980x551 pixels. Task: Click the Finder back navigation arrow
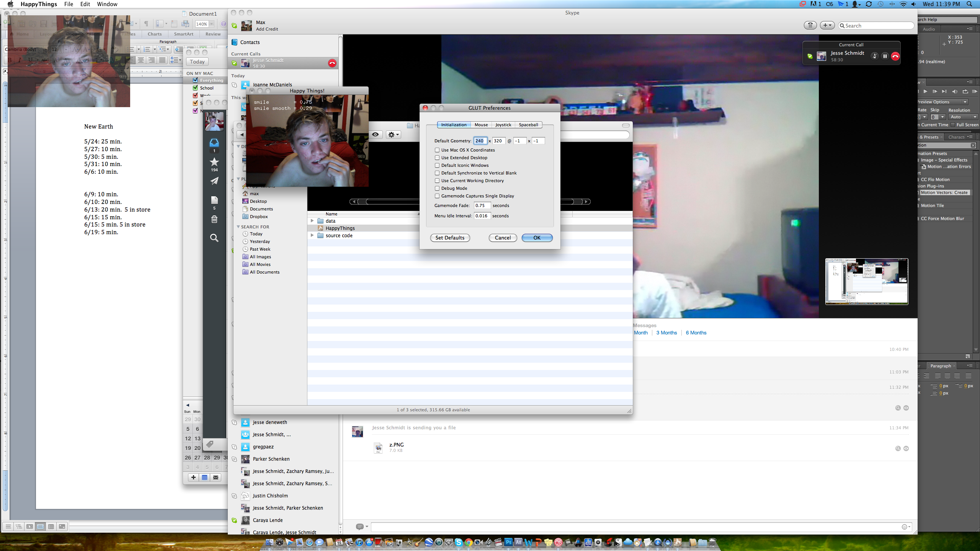coord(242,135)
